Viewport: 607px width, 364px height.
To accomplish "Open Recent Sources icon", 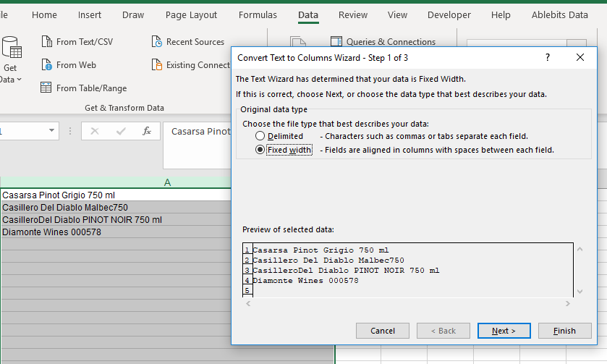I will point(157,41).
